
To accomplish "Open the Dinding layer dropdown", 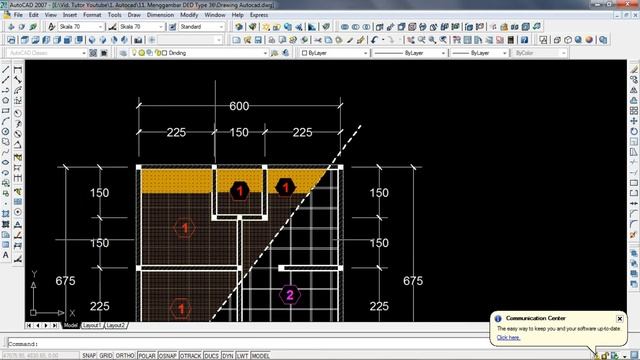I will [x=265, y=53].
